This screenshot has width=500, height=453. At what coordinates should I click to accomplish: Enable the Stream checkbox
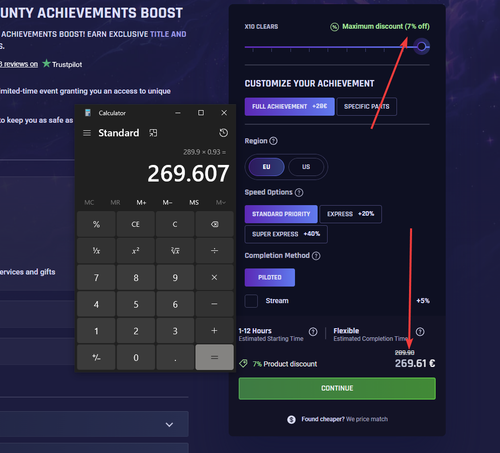tap(251, 301)
